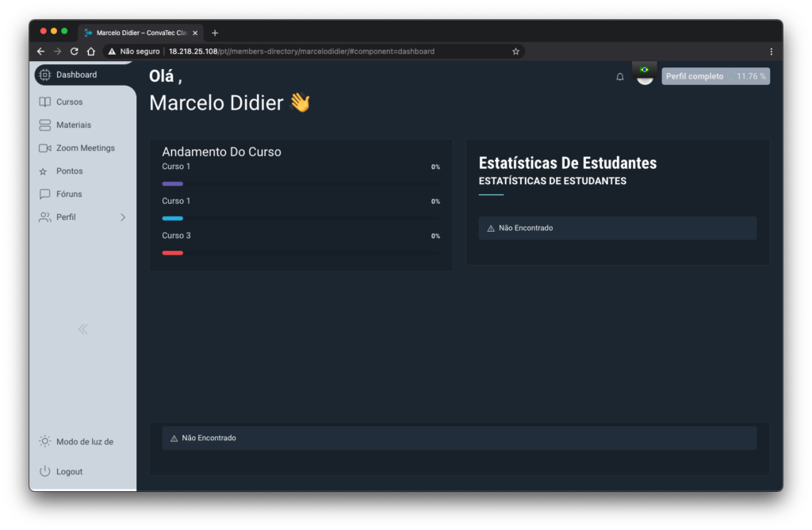This screenshot has width=812, height=530.
Task: Click the notifications bell icon
Action: click(619, 76)
